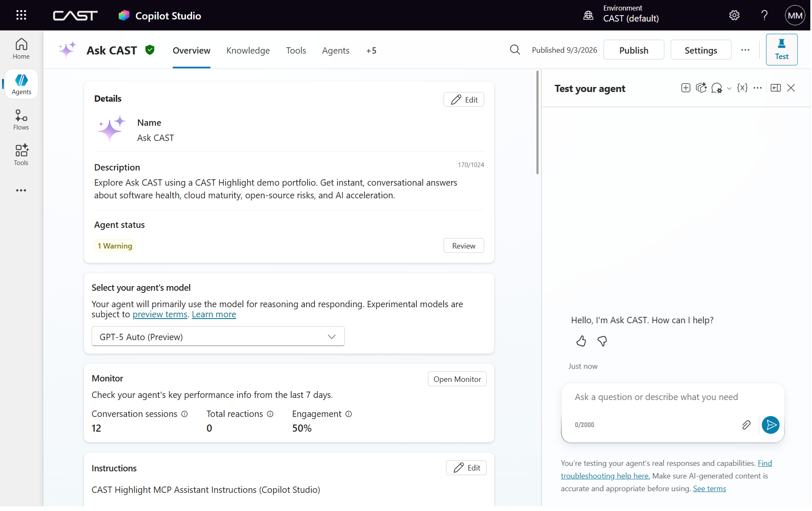The width and height of the screenshot is (812, 511).
Task: Open the agent model dropdown
Action: point(218,337)
